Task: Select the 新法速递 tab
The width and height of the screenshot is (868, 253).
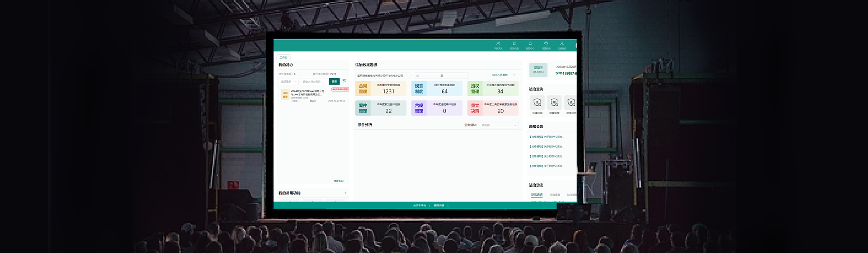Action: click(x=537, y=195)
